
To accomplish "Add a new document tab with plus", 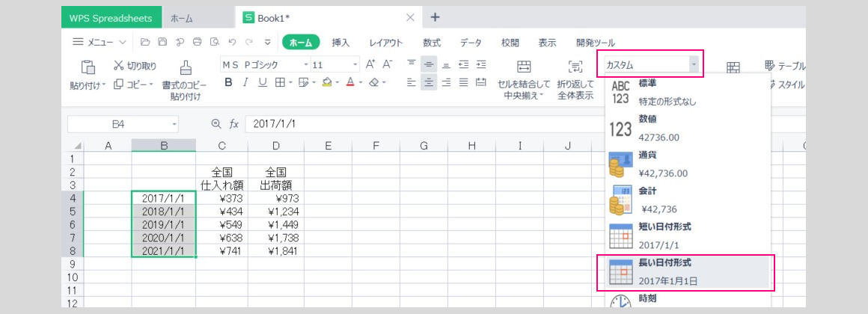I will (435, 17).
